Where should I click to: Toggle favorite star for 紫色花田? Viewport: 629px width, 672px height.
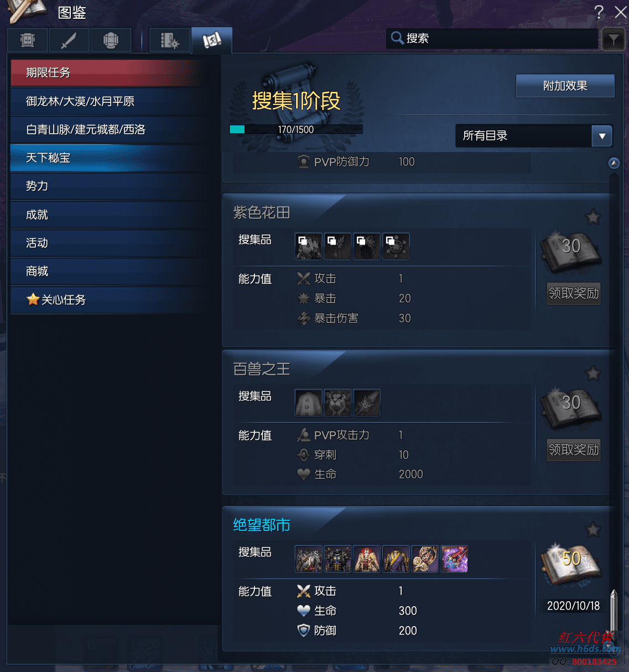(x=593, y=217)
